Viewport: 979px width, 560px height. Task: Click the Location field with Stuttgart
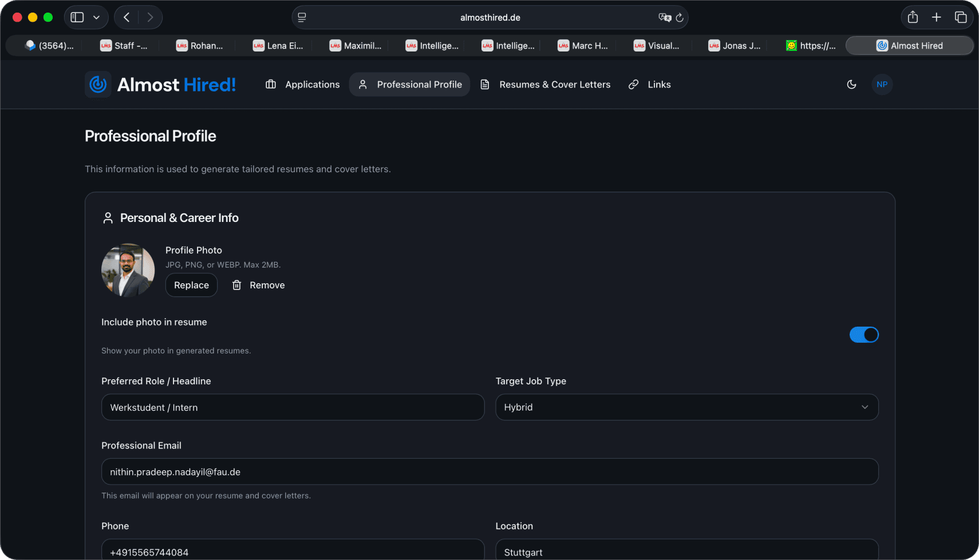(687, 550)
